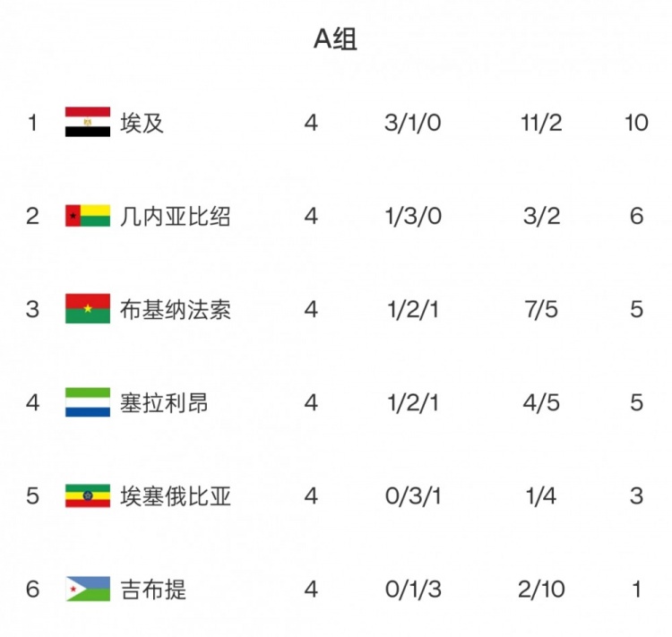Viewport: 672px width, 637px height.
Task: Open the 埃塞俄比亚 team name
Action: [175, 495]
